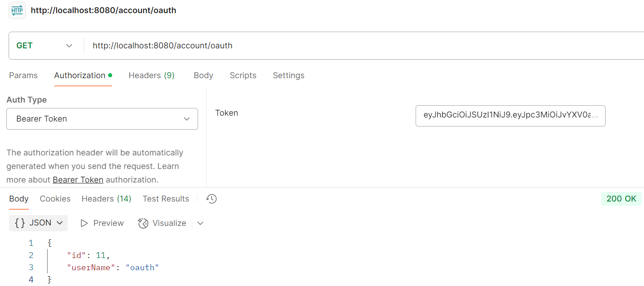Viewport: 644px width, 286px height.
Task: Click the HTTP badge icon beside the request title
Action: click(17, 10)
